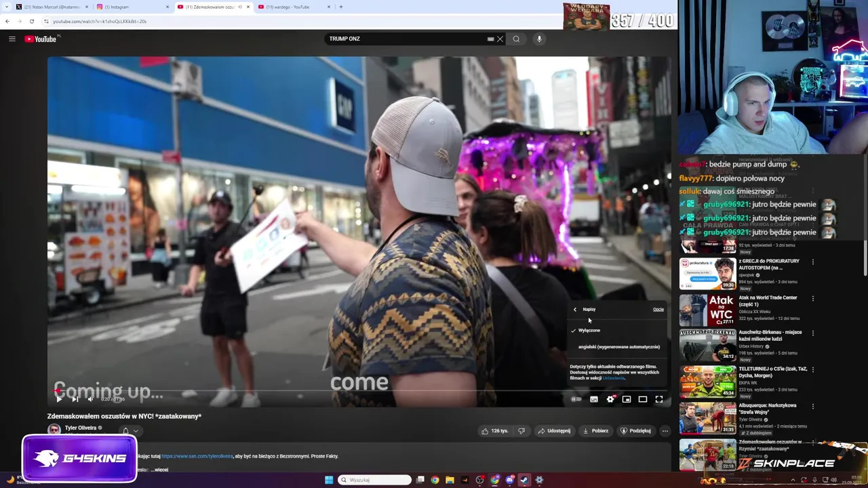Click the Udostępnij share button
868x488 pixels.
point(554,430)
